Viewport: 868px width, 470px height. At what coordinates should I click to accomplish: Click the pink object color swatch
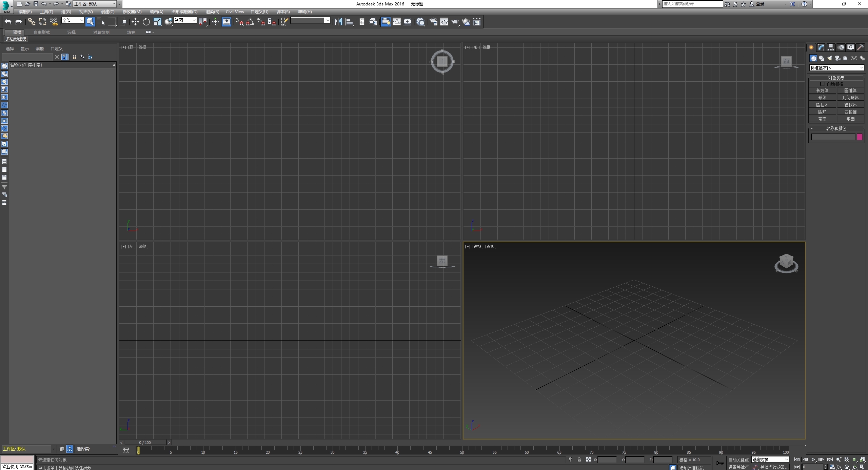click(860, 137)
